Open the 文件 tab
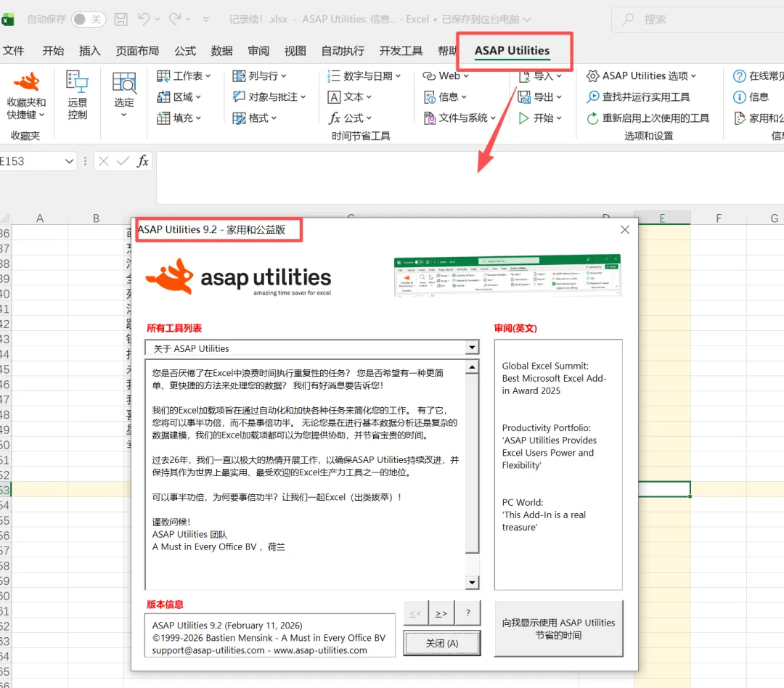The height and width of the screenshot is (688, 784). [14, 51]
